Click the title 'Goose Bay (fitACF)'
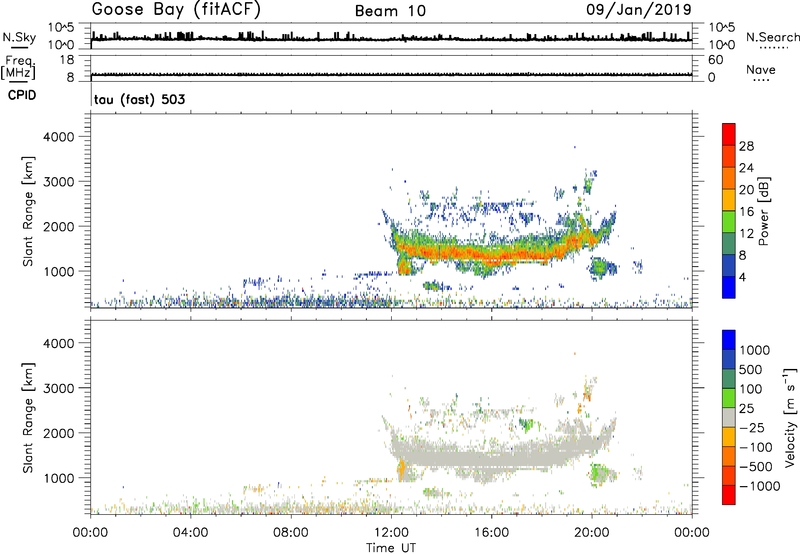The image size is (800, 554). (176, 10)
